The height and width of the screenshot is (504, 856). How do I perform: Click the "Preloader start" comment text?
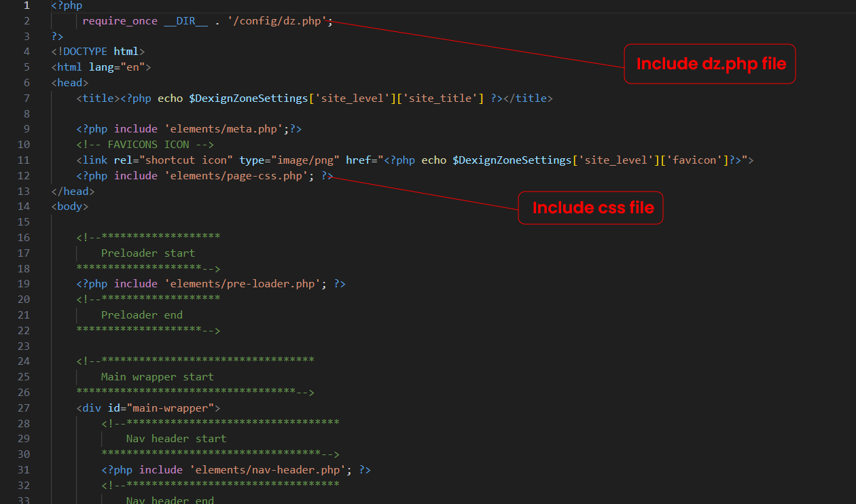[x=147, y=253]
